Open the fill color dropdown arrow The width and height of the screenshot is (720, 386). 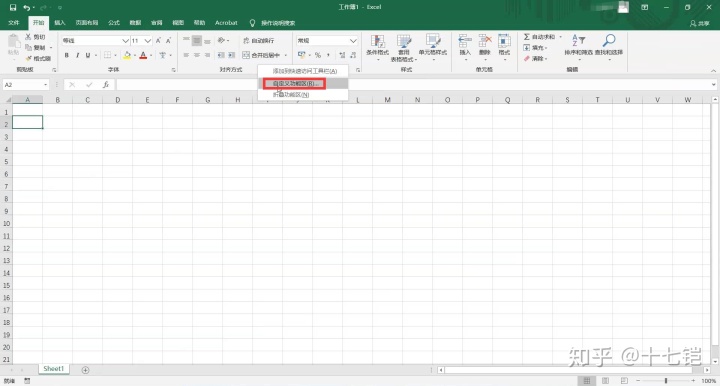point(135,56)
